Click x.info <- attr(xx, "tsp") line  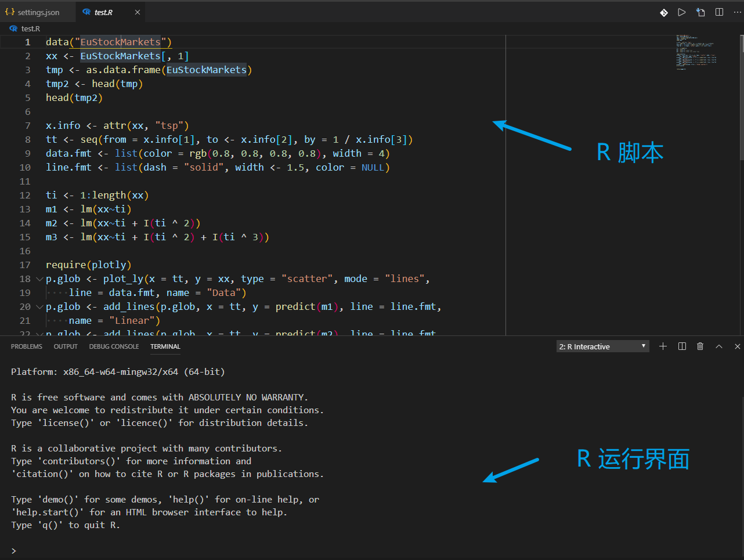(117, 125)
